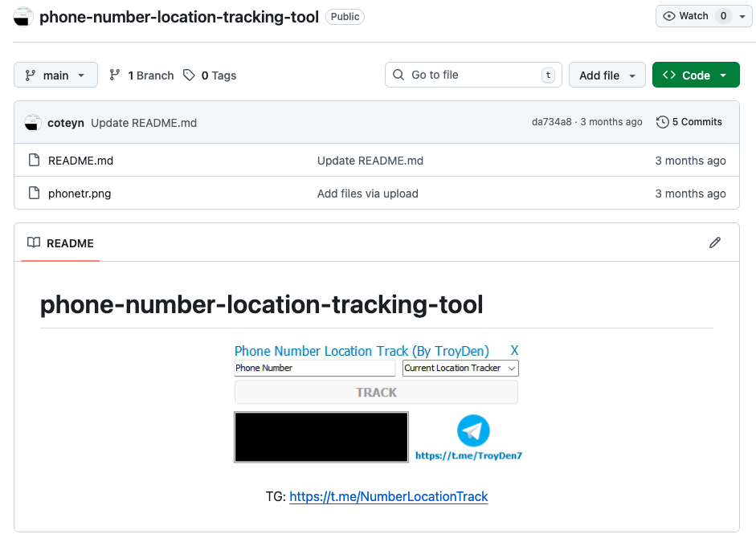Open the 5 Commits history
This screenshot has width=756, height=538.
pos(689,122)
